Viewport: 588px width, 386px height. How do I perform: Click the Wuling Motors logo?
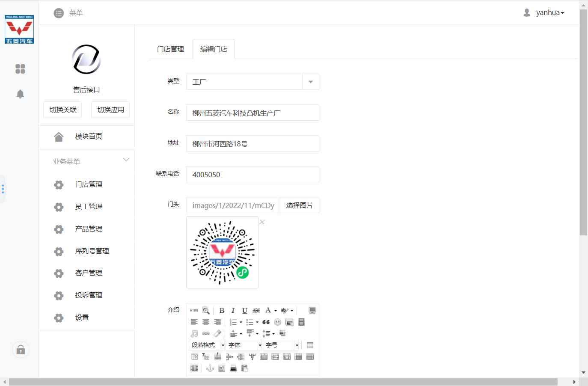point(19,30)
